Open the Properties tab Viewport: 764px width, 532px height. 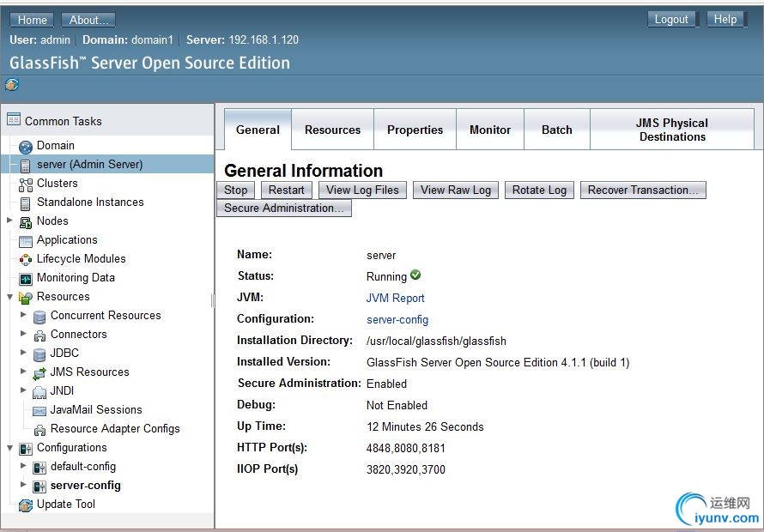tap(415, 130)
